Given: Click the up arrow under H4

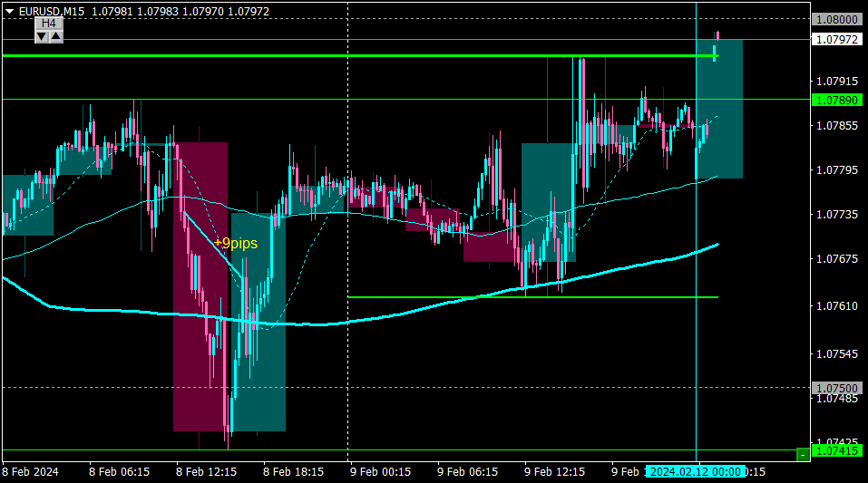Looking at the screenshot, I should pyautogui.click(x=56, y=36).
